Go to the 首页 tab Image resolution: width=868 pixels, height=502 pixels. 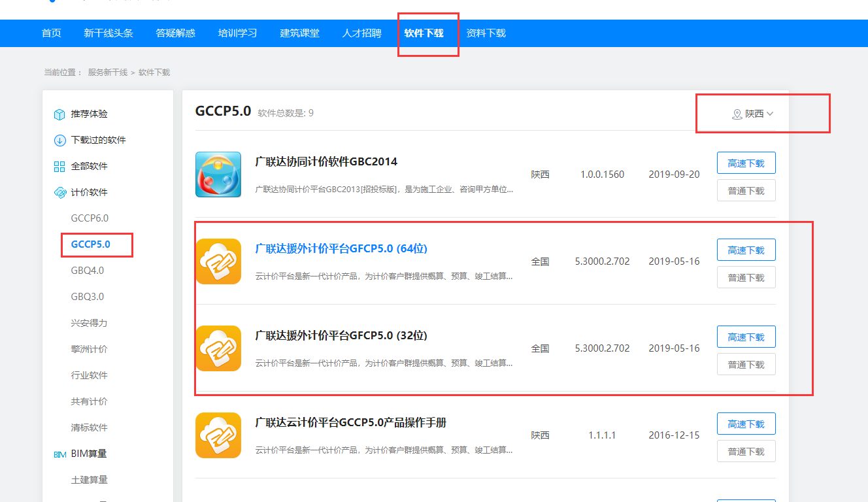52,33
